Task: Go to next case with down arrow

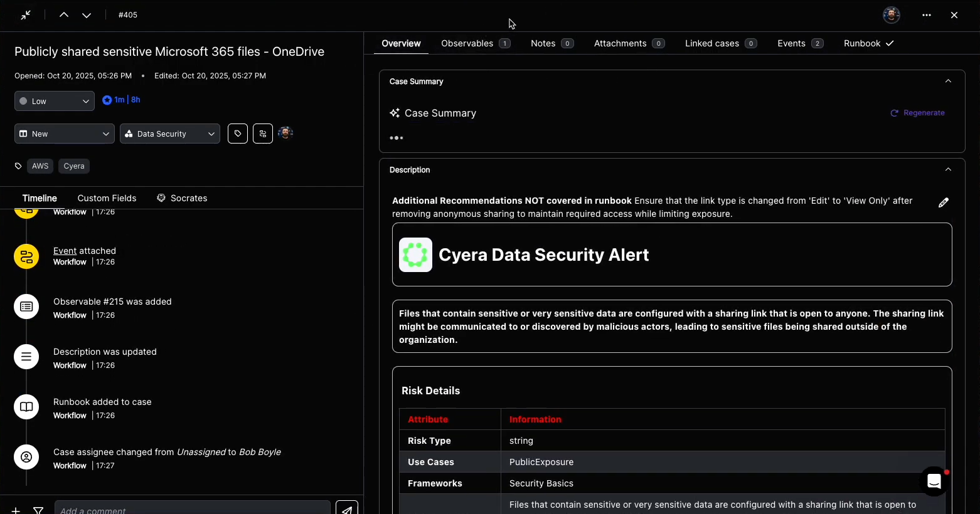Action: coord(87,15)
